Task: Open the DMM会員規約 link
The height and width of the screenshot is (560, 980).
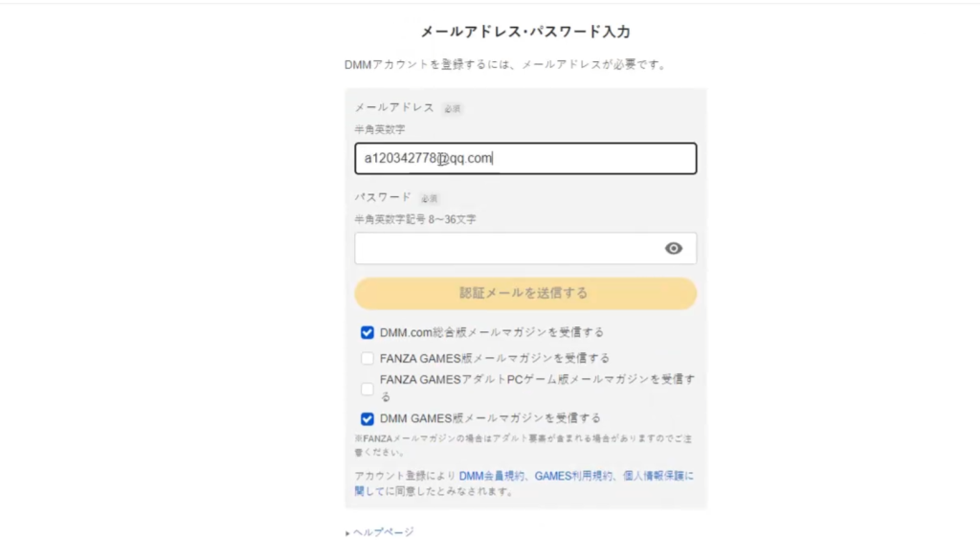Action: coord(491,477)
